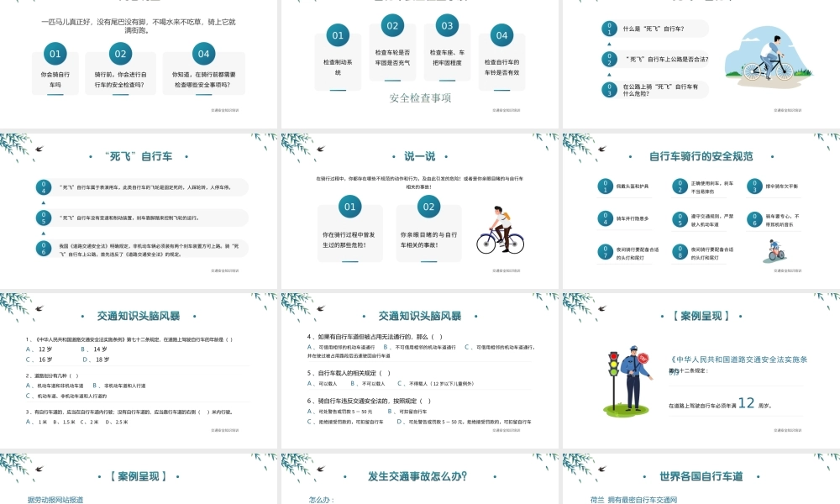
Task: Click question 5、自行车载人的相关规定
Action: point(349,373)
